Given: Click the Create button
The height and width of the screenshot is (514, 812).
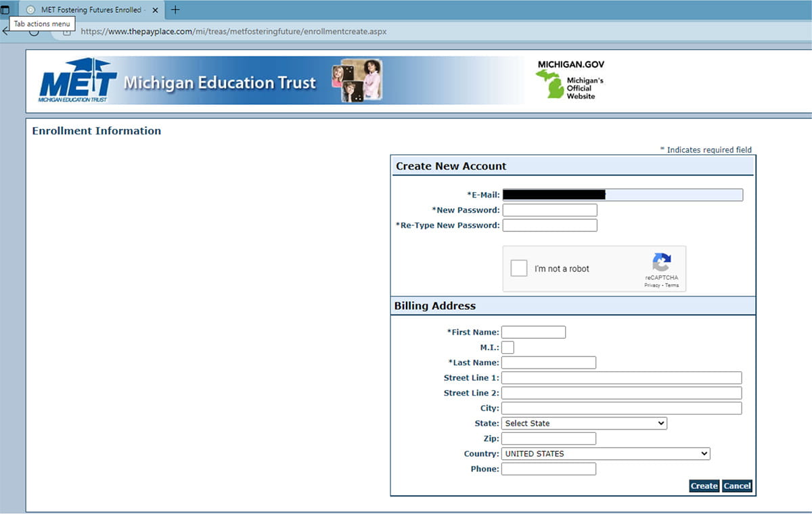Looking at the screenshot, I should point(704,486).
